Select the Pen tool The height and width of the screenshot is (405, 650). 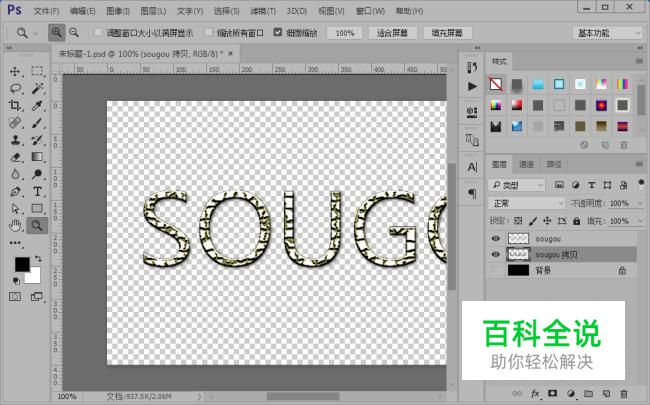coord(15,192)
